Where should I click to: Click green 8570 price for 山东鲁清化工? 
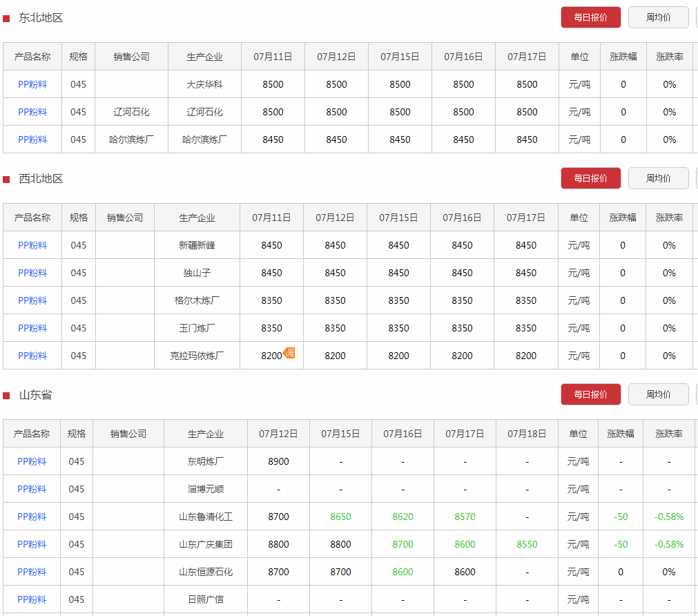[465, 517]
